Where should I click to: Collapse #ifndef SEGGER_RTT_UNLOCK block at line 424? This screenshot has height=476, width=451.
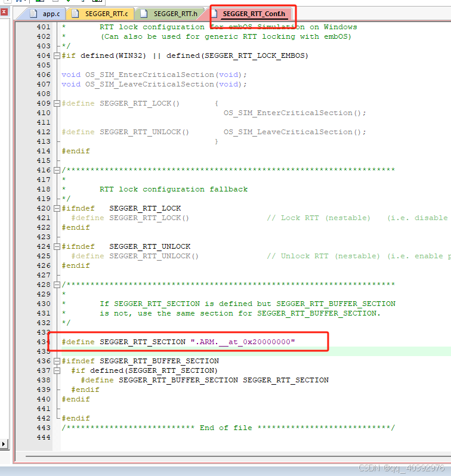(x=57, y=246)
